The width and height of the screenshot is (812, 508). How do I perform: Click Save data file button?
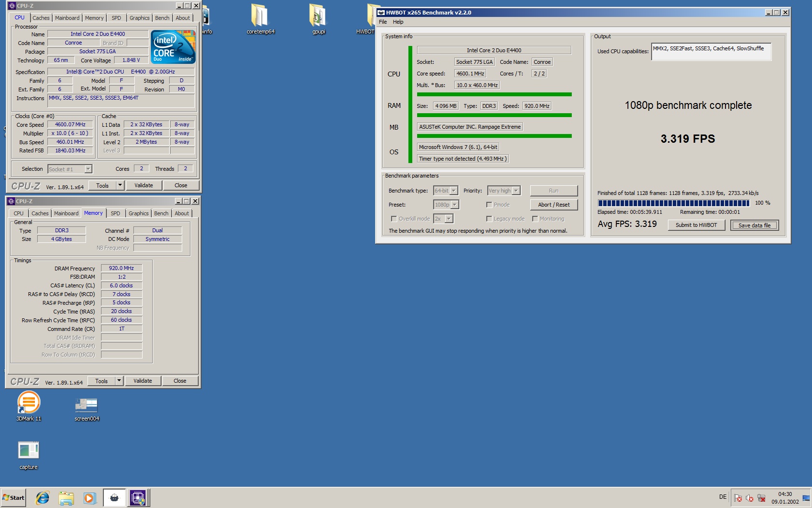tap(754, 225)
